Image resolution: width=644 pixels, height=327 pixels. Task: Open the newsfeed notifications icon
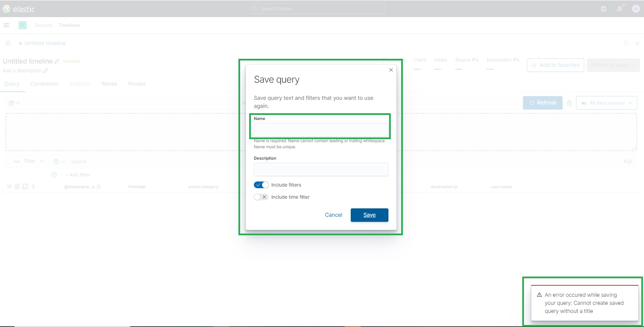click(620, 9)
